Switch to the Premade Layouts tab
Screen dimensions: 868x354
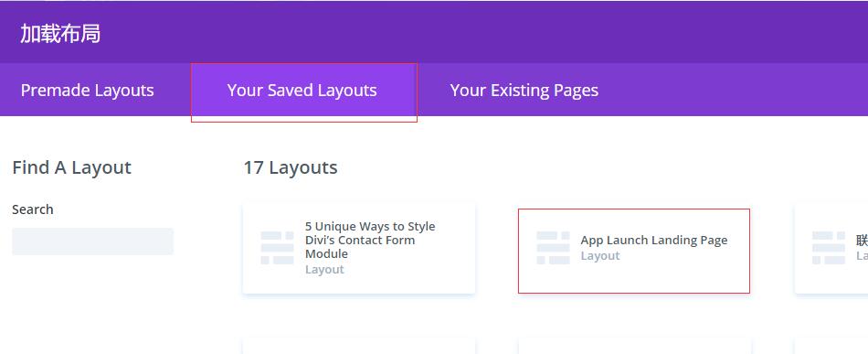[x=88, y=90]
